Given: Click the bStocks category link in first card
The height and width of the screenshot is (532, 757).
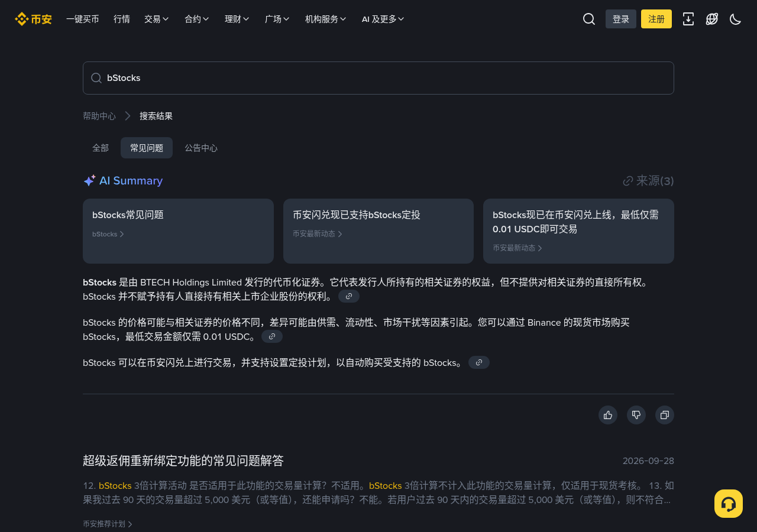Looking at the screenshot, I should pos(108,234).
